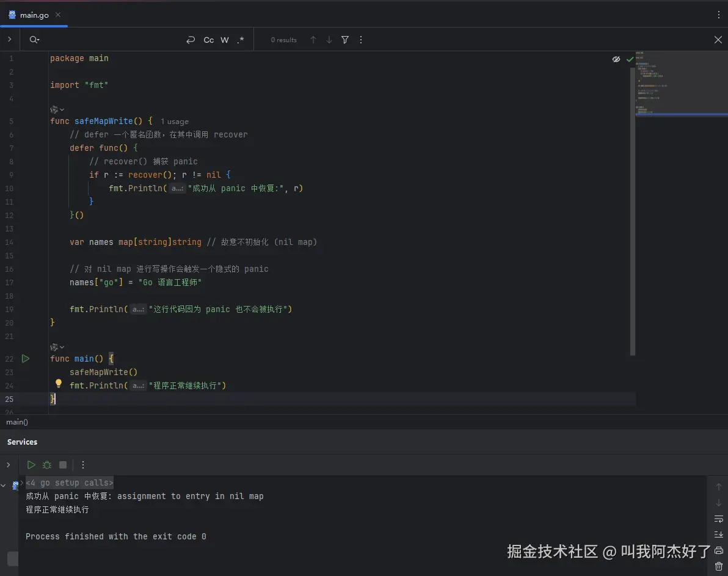The width and height of the screenshot is (728, 576).
Task: Click the 'var names map[string]string' declaration
Action: pyautogui.click(x=136, y=242)
